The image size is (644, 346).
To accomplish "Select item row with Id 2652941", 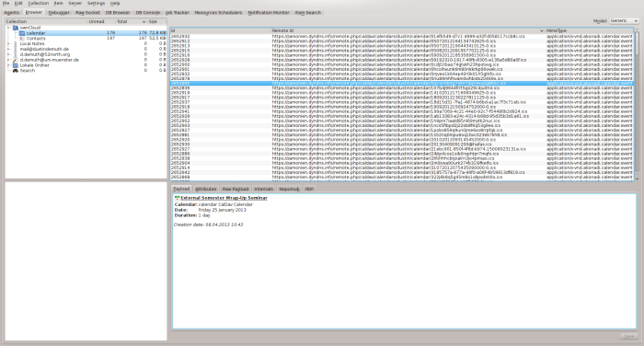I will coord(402,111).
